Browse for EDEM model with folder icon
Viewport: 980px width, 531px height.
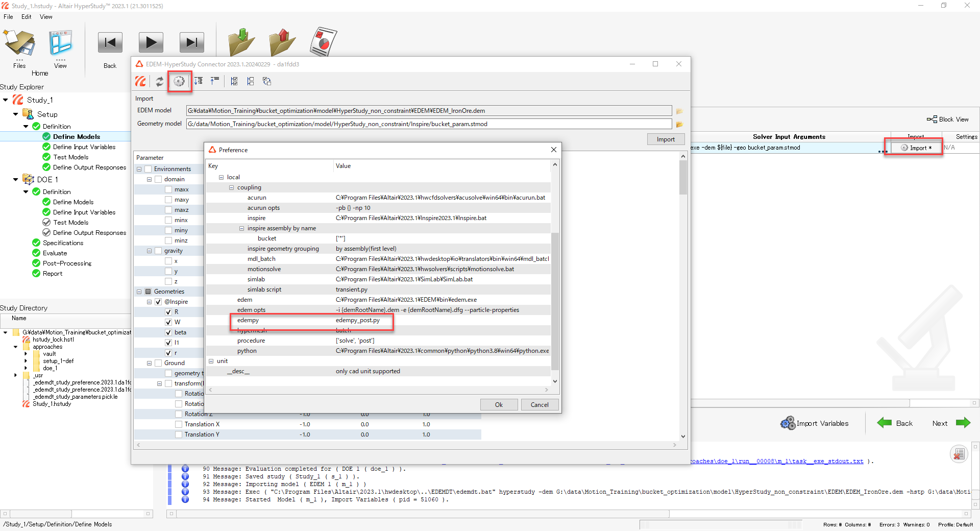click(679, 111)
